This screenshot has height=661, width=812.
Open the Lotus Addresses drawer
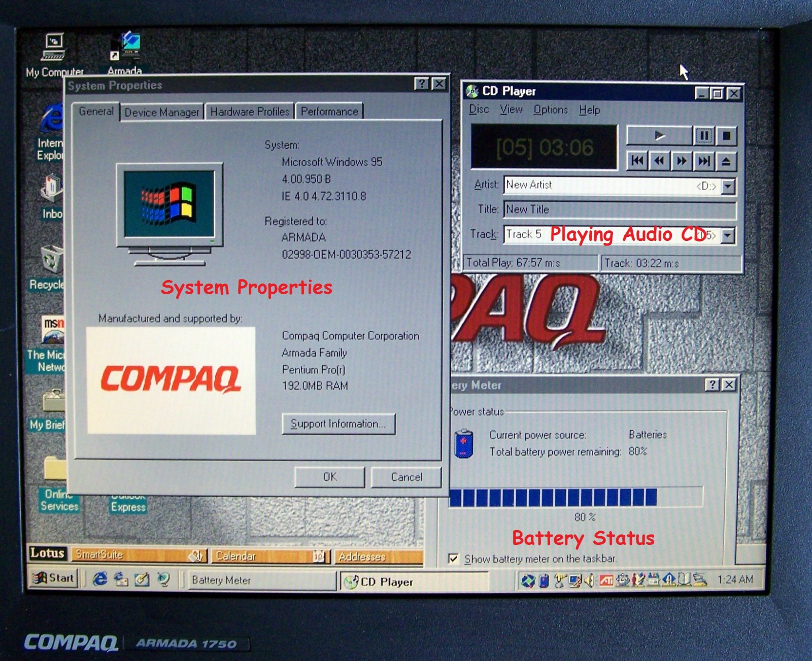(379, 557)
